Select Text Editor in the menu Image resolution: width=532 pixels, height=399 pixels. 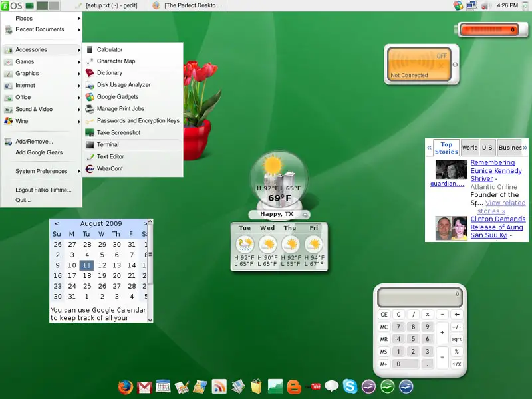(132, 156)
